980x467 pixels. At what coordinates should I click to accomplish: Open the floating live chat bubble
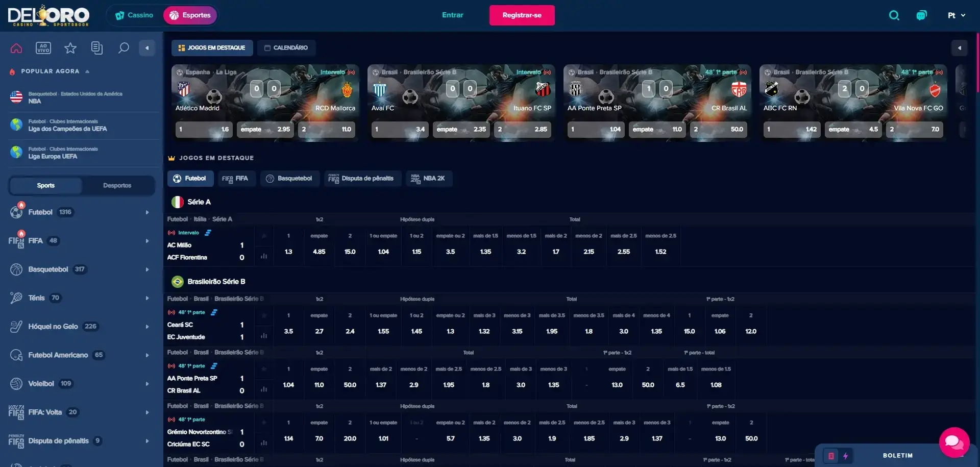pyautogui.click(x=954, y=442)
